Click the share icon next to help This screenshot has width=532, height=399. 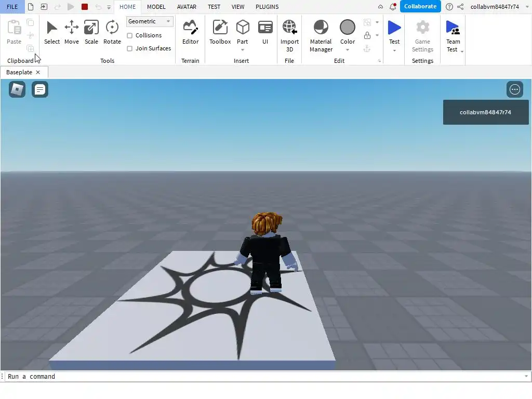point(460,6)
